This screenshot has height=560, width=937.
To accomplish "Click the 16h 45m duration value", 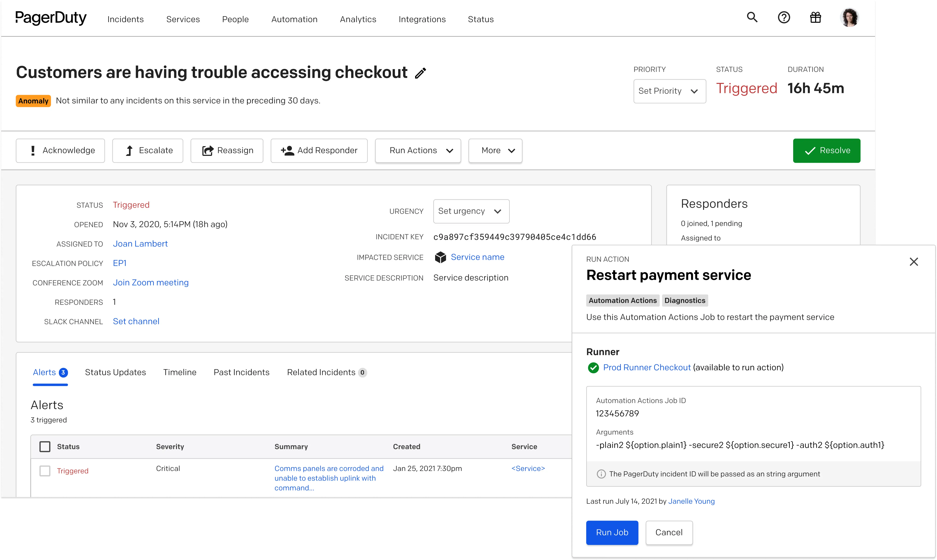I will coord(815,88).
